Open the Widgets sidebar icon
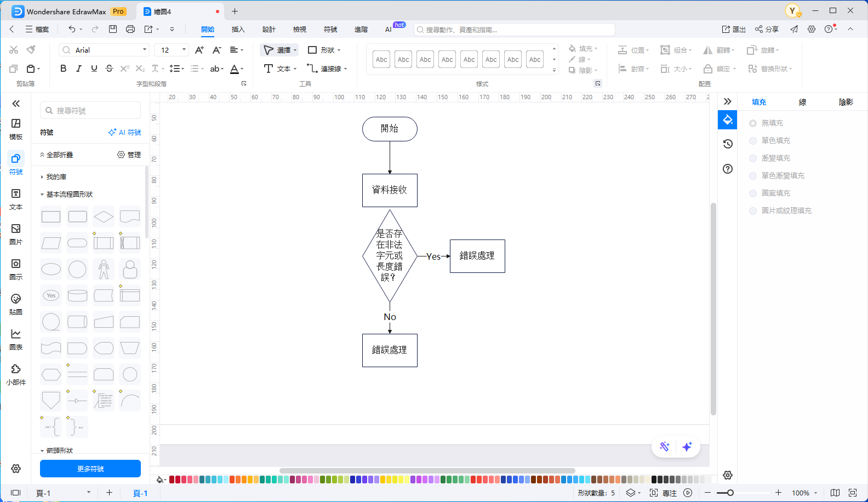The height and width of the screenshot is (502, 868). (x=16, y=374)
